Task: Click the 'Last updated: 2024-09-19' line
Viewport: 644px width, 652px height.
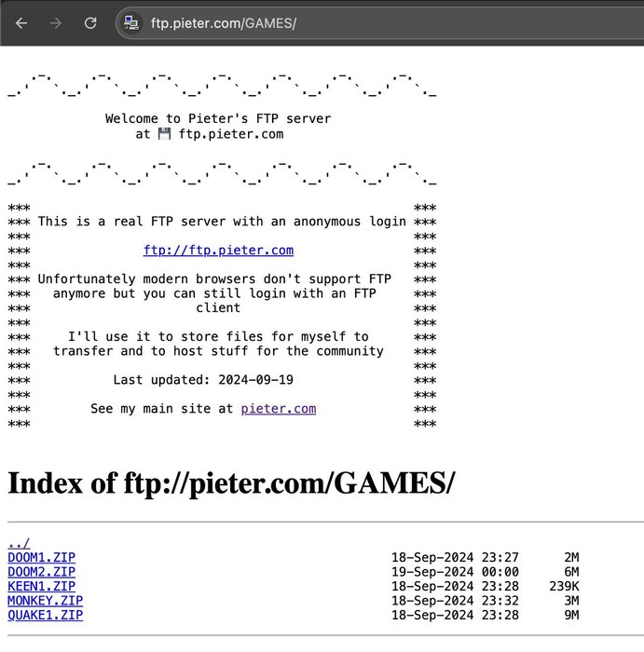Action: tap(218, 380)
